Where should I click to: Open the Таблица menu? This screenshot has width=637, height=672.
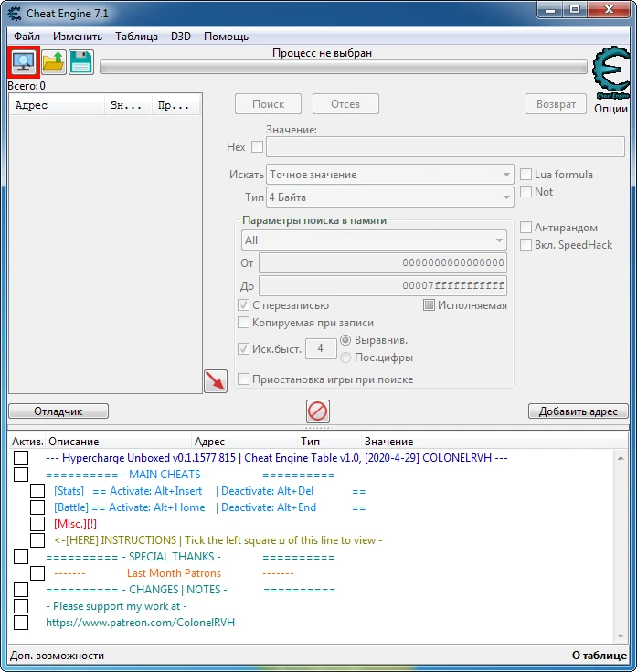pyautogui.click(x=136, y=37)
